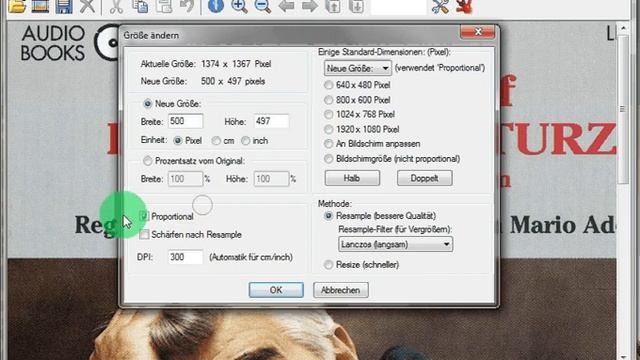Open the 'Neue Größe:' standard dimensions dropdown
Viewport: 640px width, 360px height.
click(358, 68)
